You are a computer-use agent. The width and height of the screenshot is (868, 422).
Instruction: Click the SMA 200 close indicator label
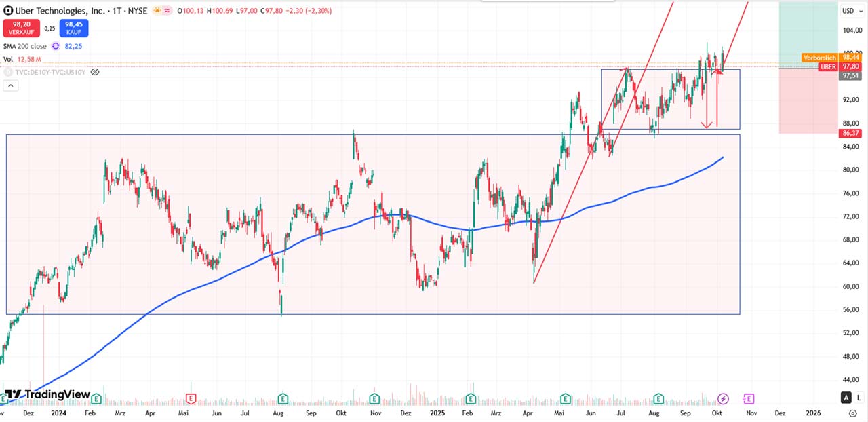25,46
